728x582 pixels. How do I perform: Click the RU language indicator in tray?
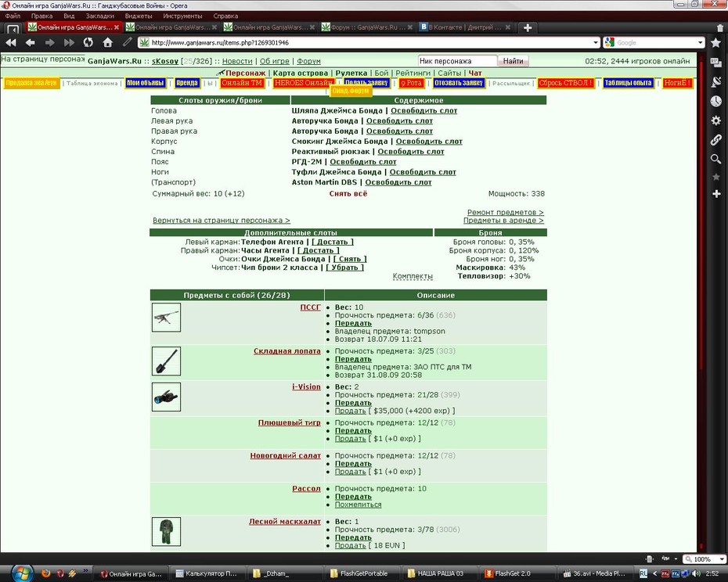pyautogui.click(x=643, y=573)
